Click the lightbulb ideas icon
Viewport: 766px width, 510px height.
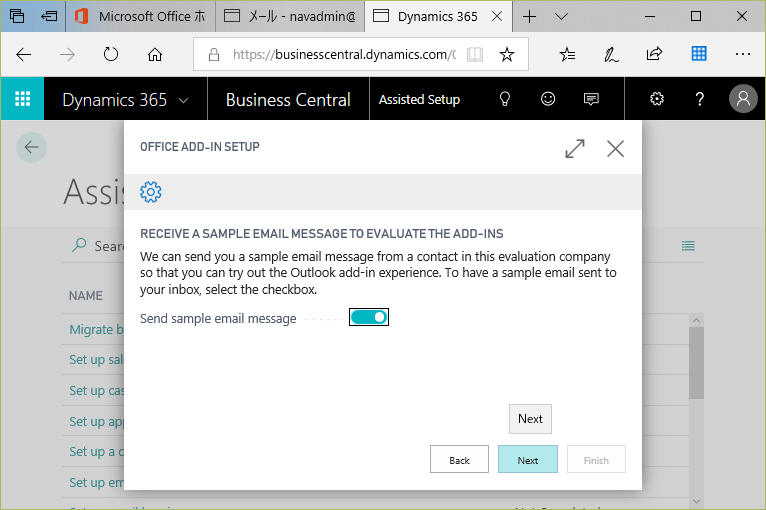click(x=505, y=99)
